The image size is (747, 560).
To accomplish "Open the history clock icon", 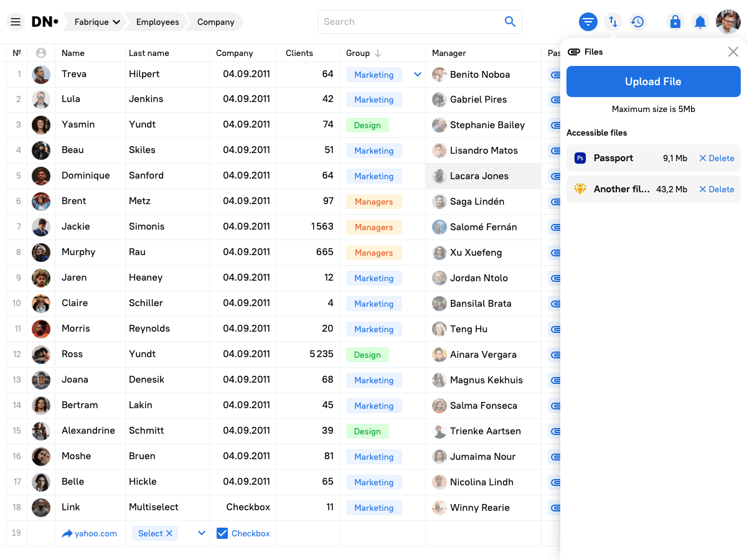I will 637,22.
